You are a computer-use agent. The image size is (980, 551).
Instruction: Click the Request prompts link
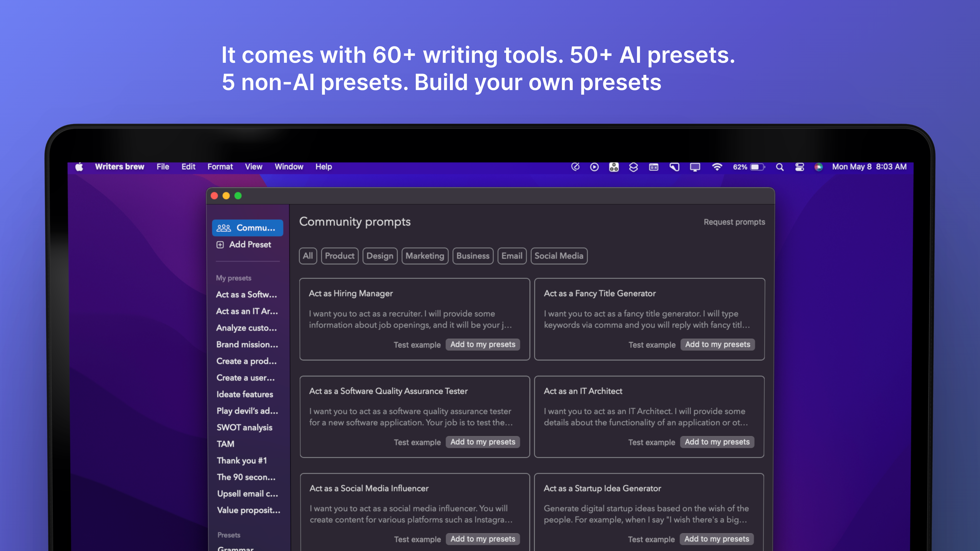tap(734, 222)
